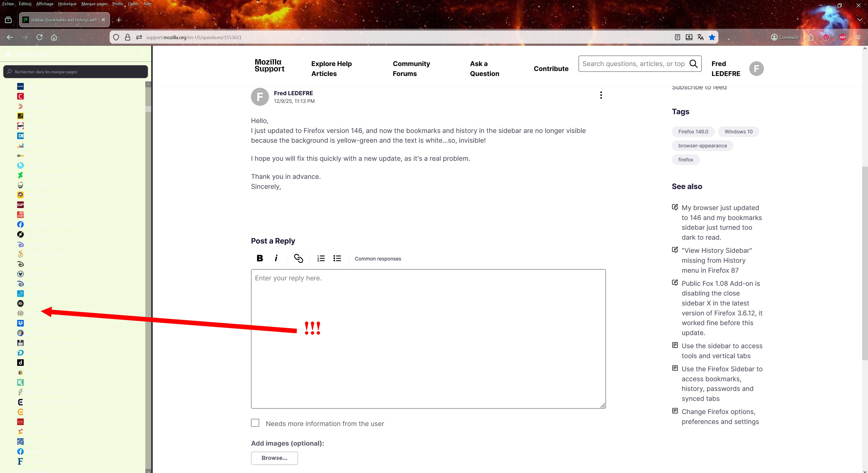This screenshot has width=868, height=473.
Task: Open the translate page icon
Action: [700, 38]
